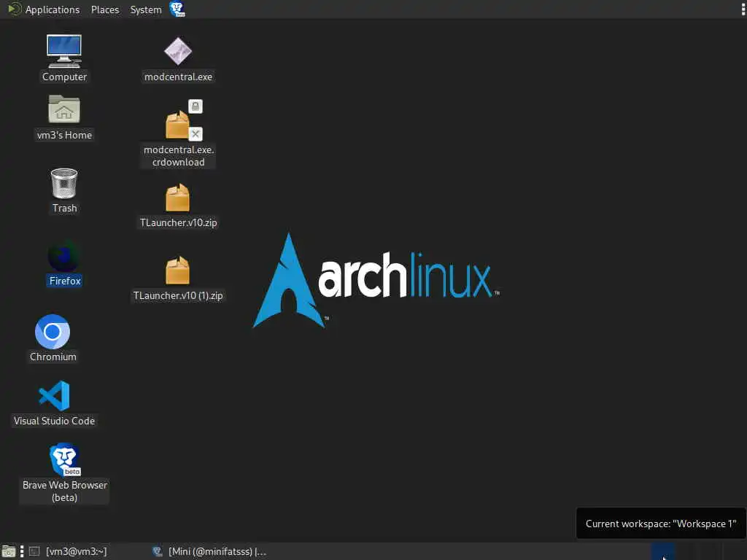Open the System menu

146,9
